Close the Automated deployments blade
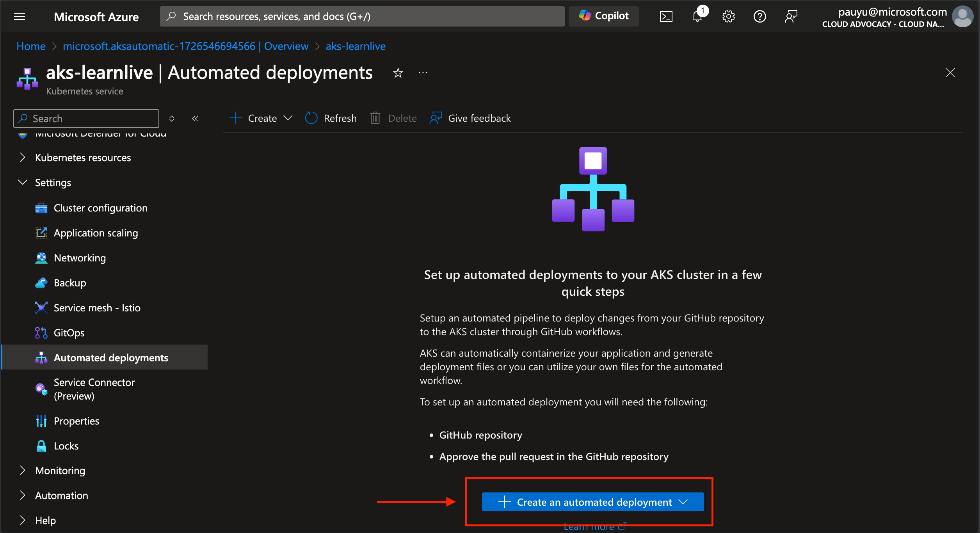980x533 pixels. click(x=950, y=73)
